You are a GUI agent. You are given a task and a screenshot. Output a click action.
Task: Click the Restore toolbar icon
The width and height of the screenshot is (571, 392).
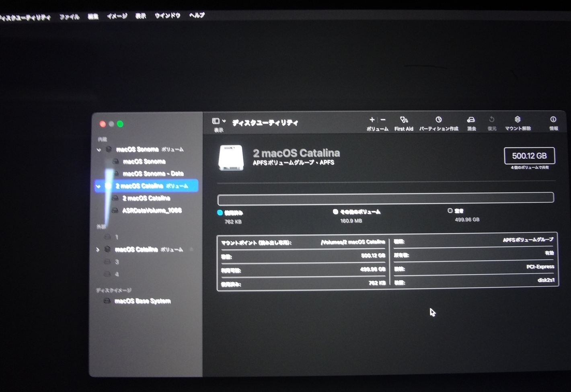491,119
